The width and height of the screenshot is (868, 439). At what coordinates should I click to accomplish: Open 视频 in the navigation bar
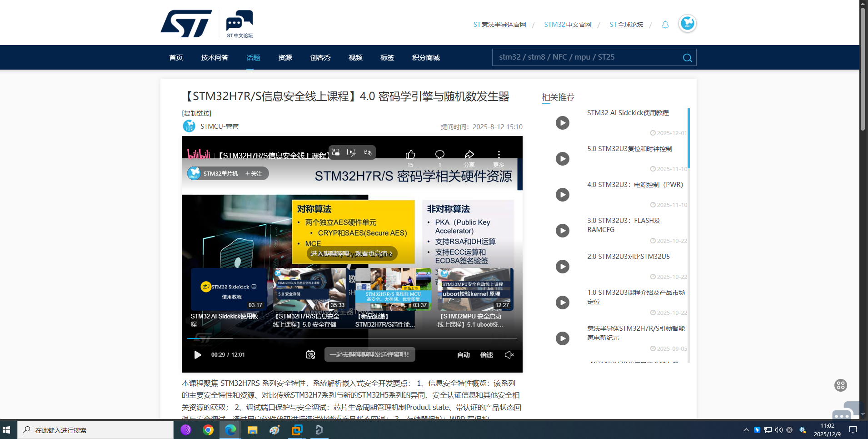[x=355, y=58]
